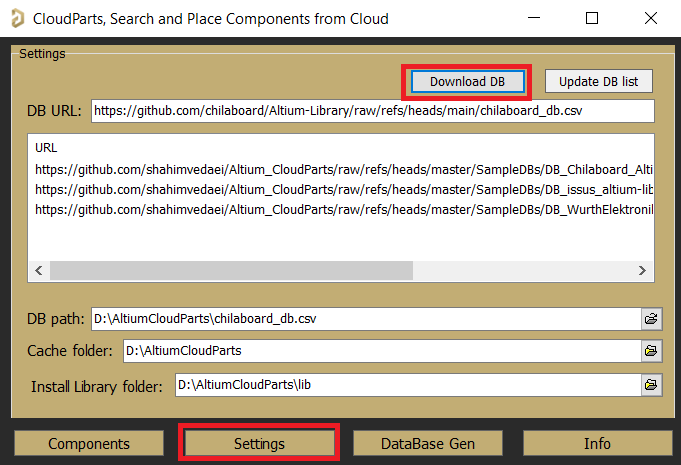The width and height of the screenshot is (681, 465).
Task: Focus the Cache folder input field
Action: (x=382, y=351)
